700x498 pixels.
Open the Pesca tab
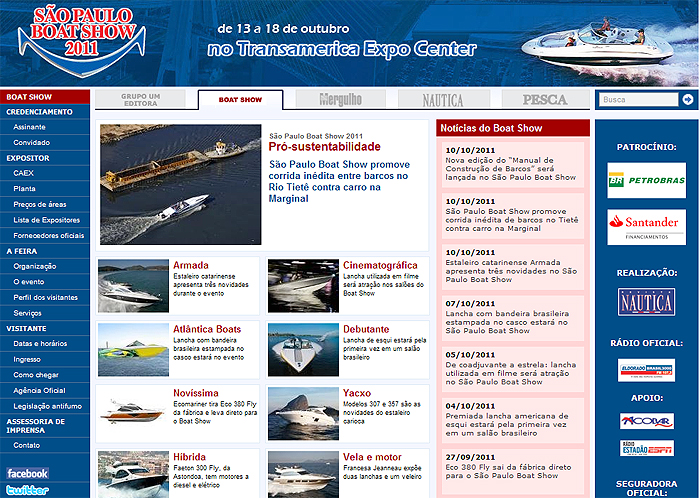(x=546, y=99)
